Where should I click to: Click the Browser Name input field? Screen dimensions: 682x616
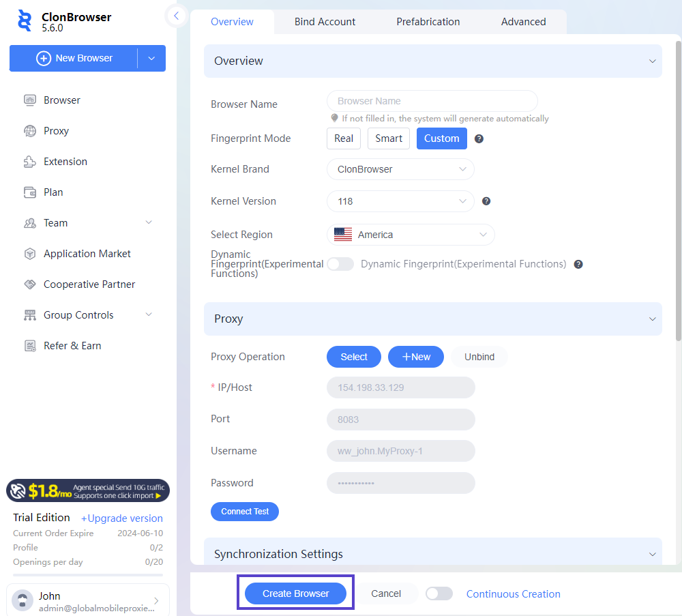pos(432,101)
